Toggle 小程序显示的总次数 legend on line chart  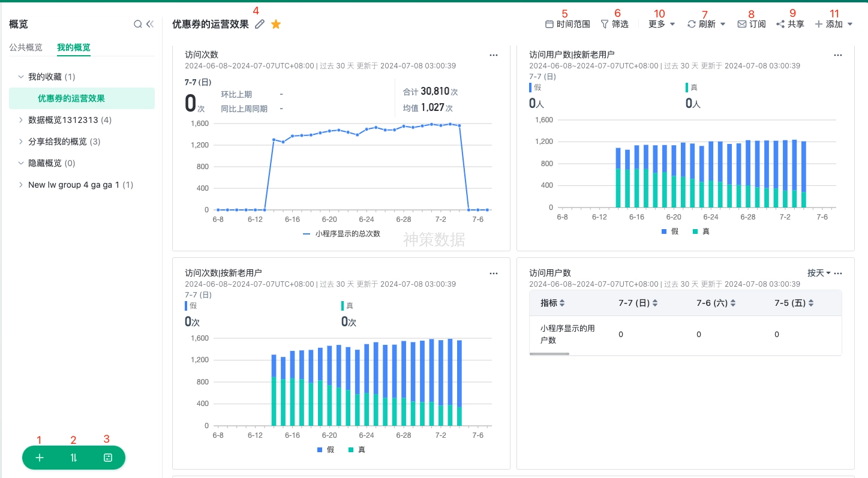coord(341,234)
